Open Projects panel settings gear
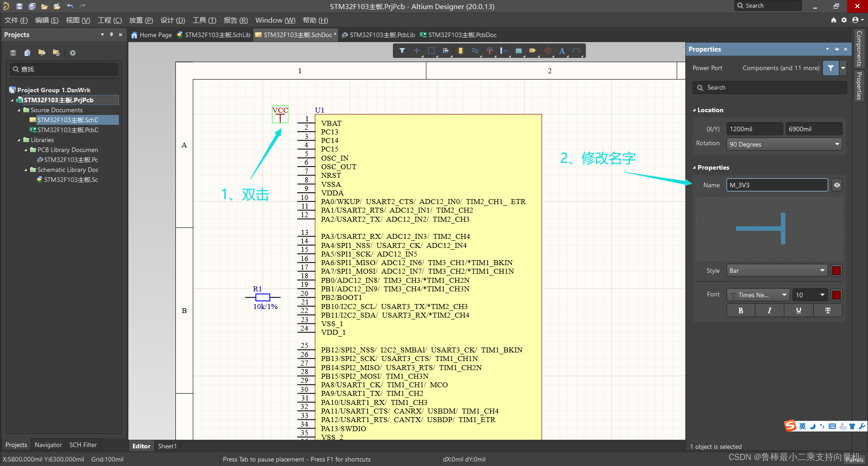This screenshot has height=466, width=868. (72, 53)
